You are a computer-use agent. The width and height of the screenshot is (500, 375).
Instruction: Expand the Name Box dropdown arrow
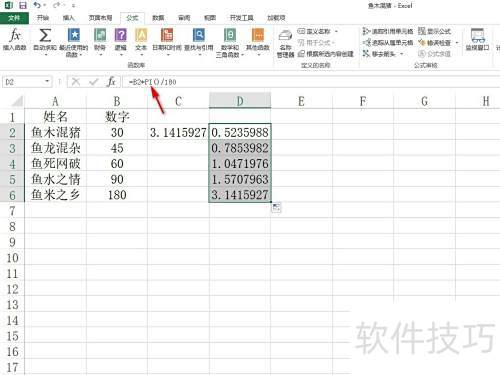coord(47,81)
